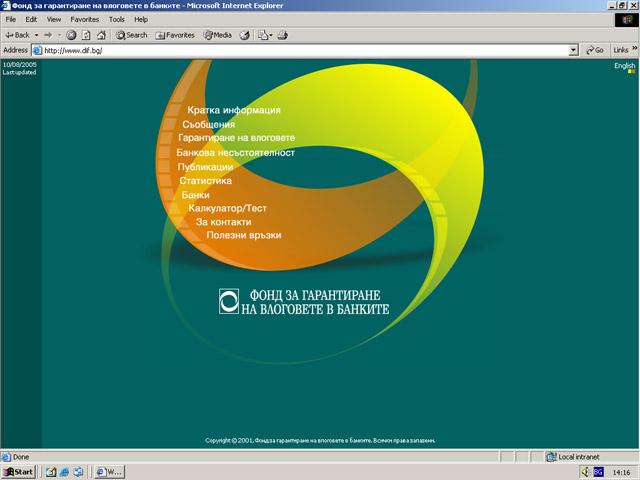Screen dimensions: 640x480
Task: Click the Print icon in toolbar
Action: [x=282, y=35]
